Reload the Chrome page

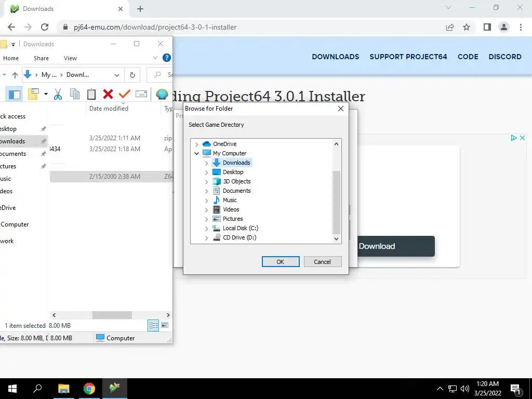[x=45, y=27]
